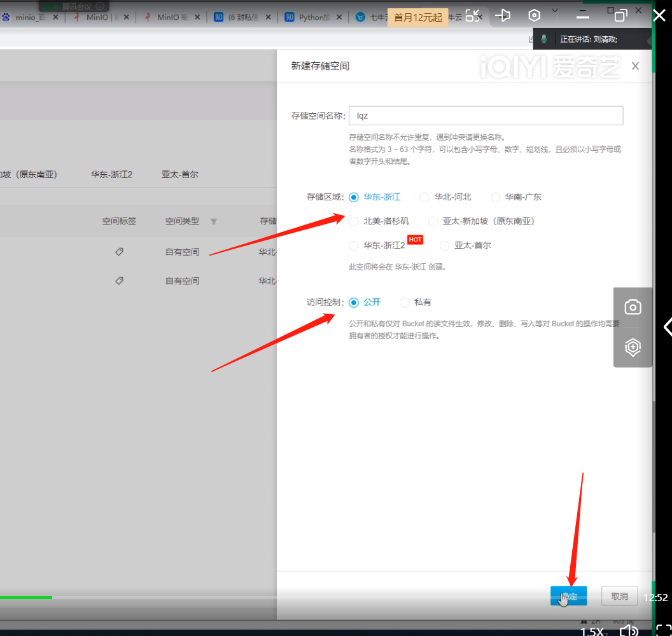The width and height of the screenshot is (672, 636).
Task: Close the Python操 browser tab
Action: [339, 17]
